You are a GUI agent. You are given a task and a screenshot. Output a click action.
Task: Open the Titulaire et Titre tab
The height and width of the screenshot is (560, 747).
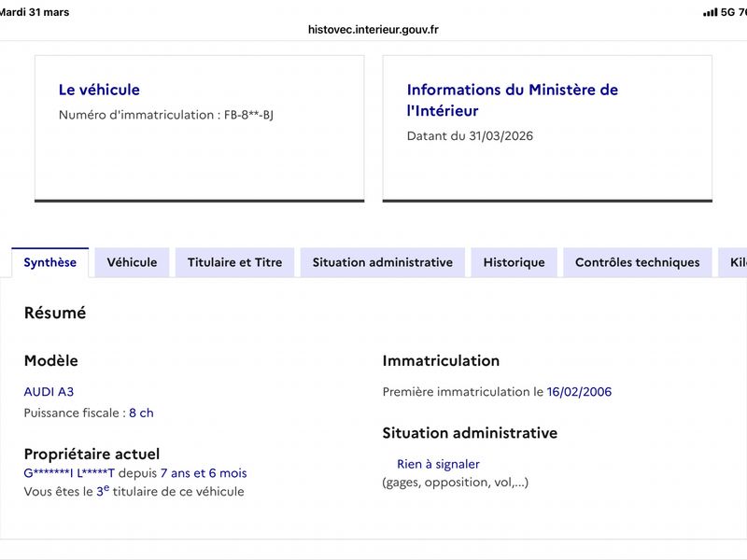point(235,262)
